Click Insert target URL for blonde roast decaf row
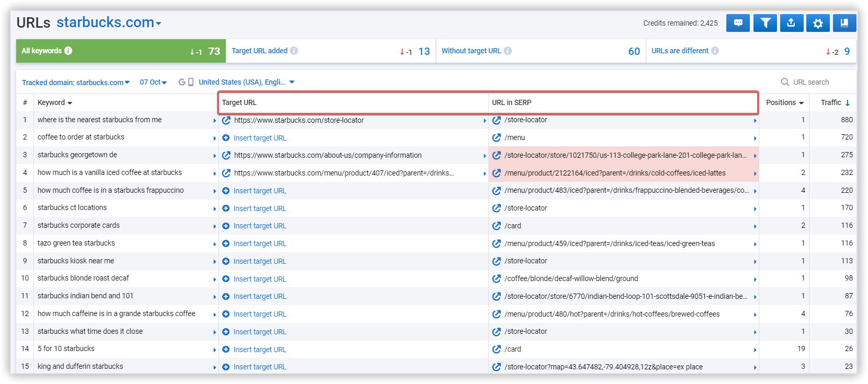The width and height of the screenshot is (868, 384). point(260,279)
